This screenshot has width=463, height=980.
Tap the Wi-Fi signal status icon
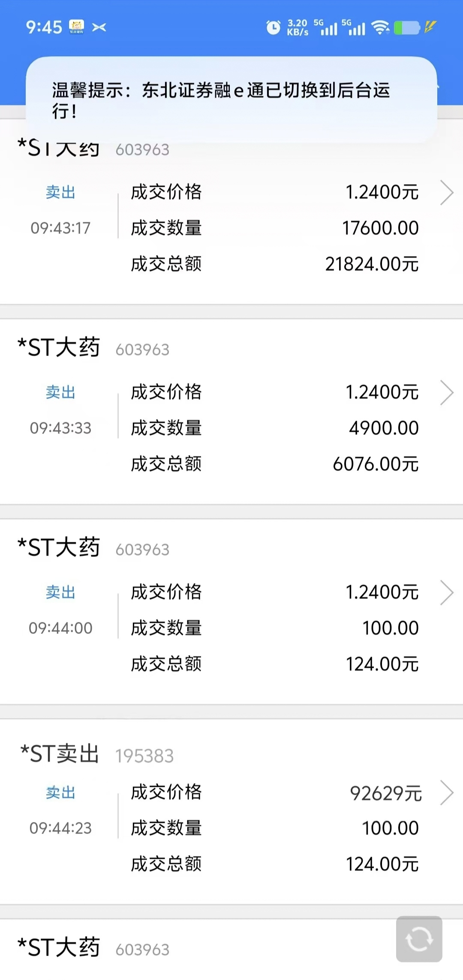pos(380,28)
